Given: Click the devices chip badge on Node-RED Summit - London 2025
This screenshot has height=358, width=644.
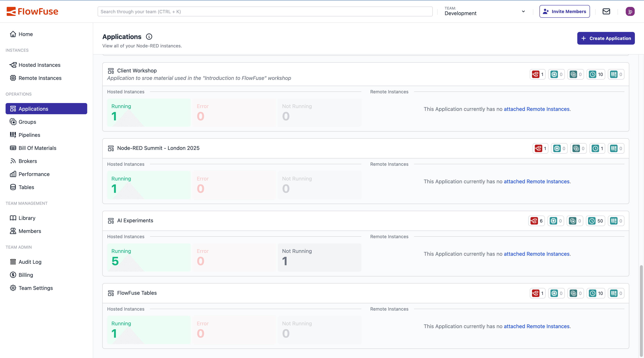Looking at the screenshot, I should 559,148.
